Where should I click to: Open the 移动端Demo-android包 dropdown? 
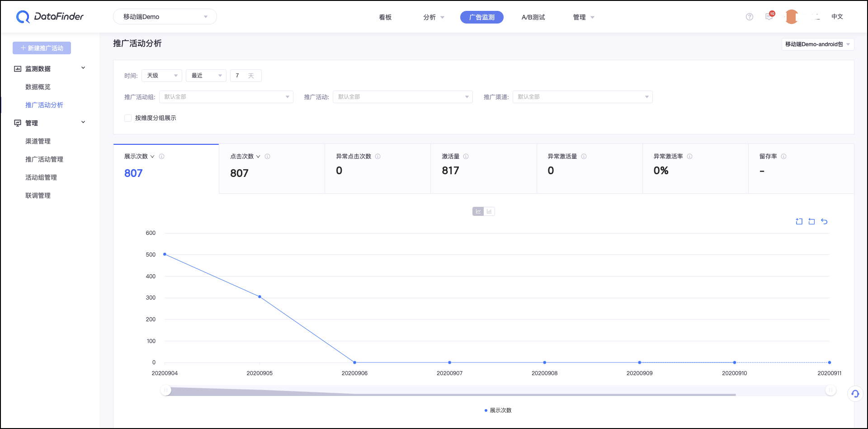point(818,44)
